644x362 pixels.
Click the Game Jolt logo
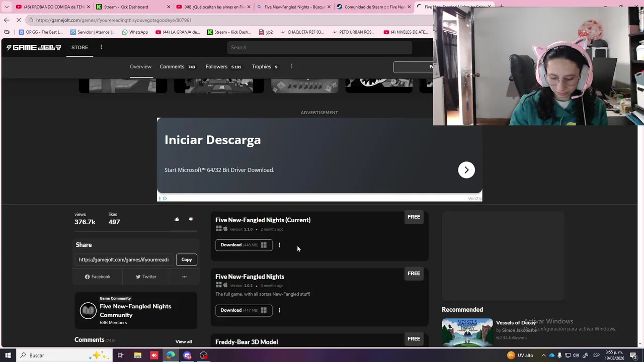34,47
